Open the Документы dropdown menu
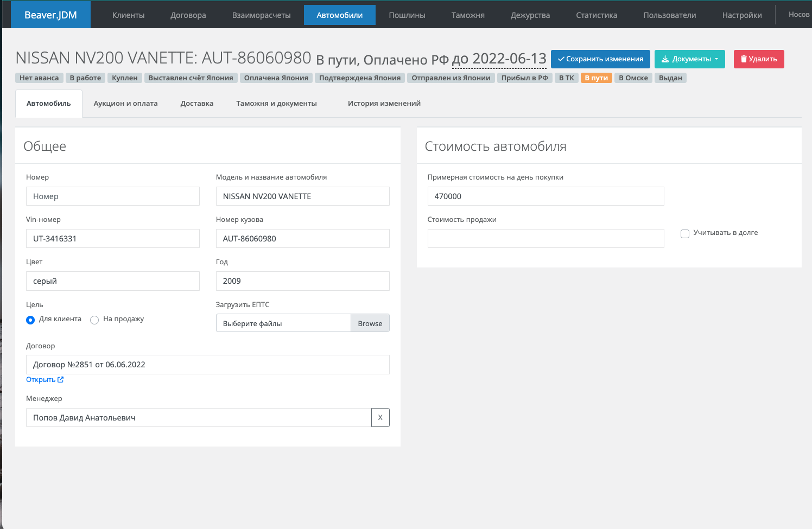 pos(689,59)
